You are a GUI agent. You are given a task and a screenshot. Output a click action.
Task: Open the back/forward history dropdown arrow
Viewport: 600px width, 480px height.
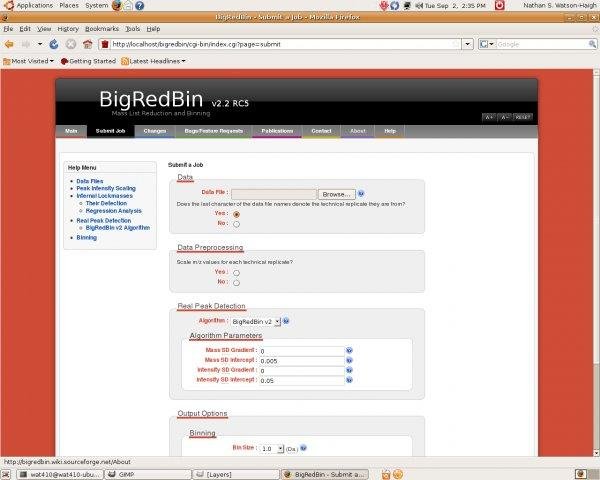(x=40, y=44)
